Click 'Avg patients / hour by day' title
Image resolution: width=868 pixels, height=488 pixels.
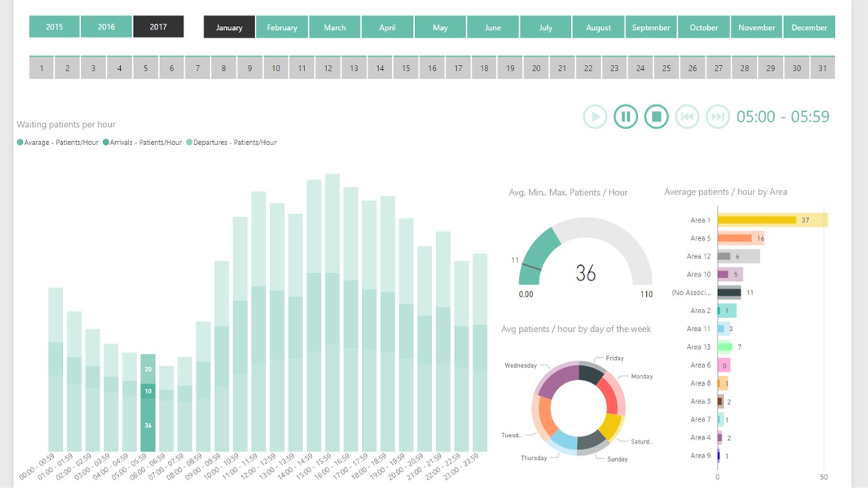[576, 329]
